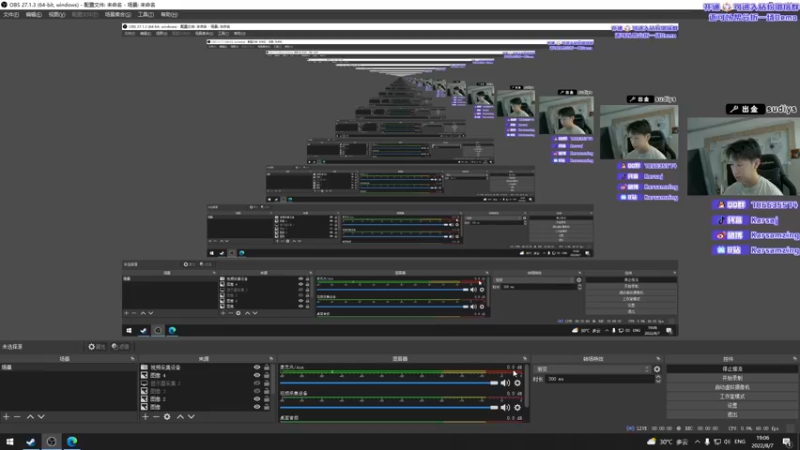Open microphone/Aux audio channel settings gear
Screen dimensions: 800x450
(517, 383)
